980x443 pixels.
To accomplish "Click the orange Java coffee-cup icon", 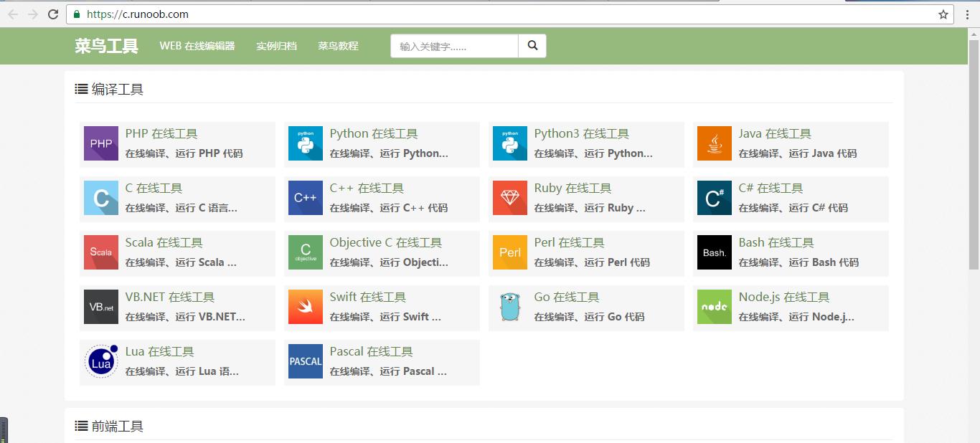I will [715, 143].
